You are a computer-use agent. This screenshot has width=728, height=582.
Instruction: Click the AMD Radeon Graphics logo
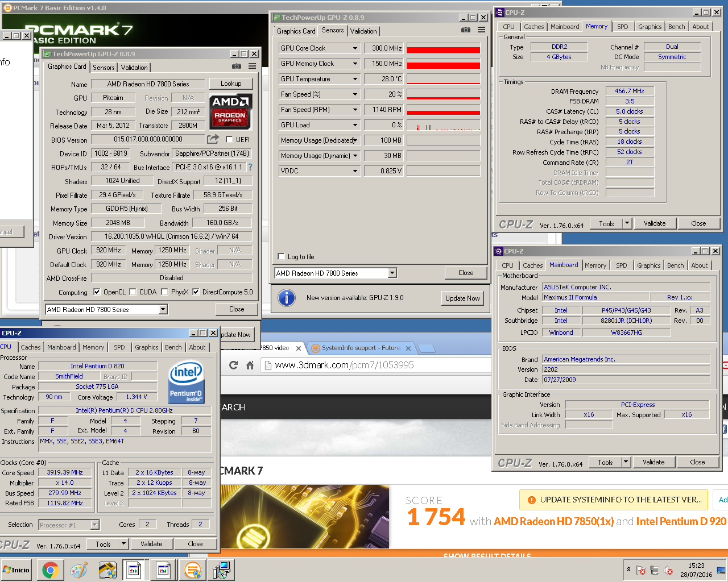(x=230, y=112)
